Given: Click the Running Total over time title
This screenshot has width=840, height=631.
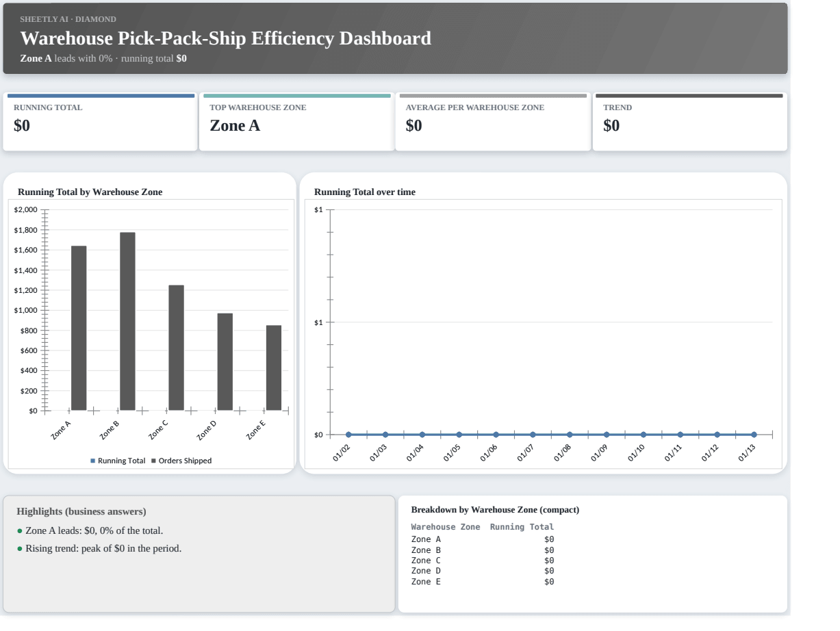Looking at the screenshot, I should point(365,192).
